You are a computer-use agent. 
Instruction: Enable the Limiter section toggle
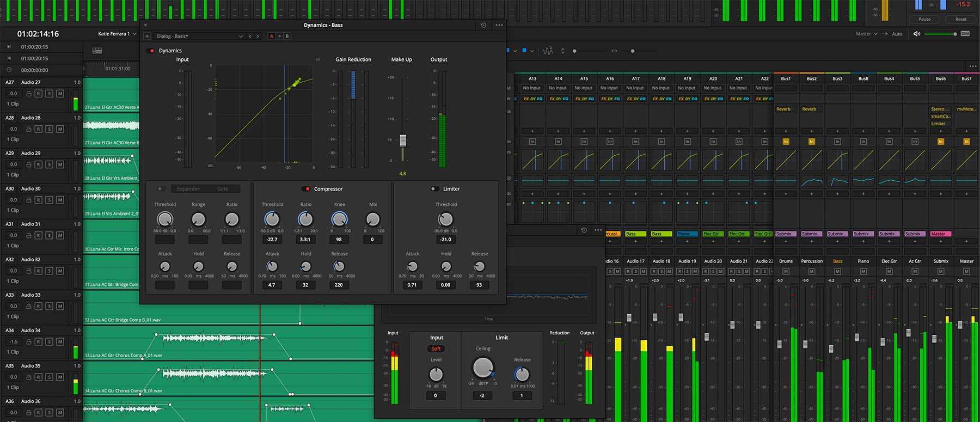click(434, 189)
